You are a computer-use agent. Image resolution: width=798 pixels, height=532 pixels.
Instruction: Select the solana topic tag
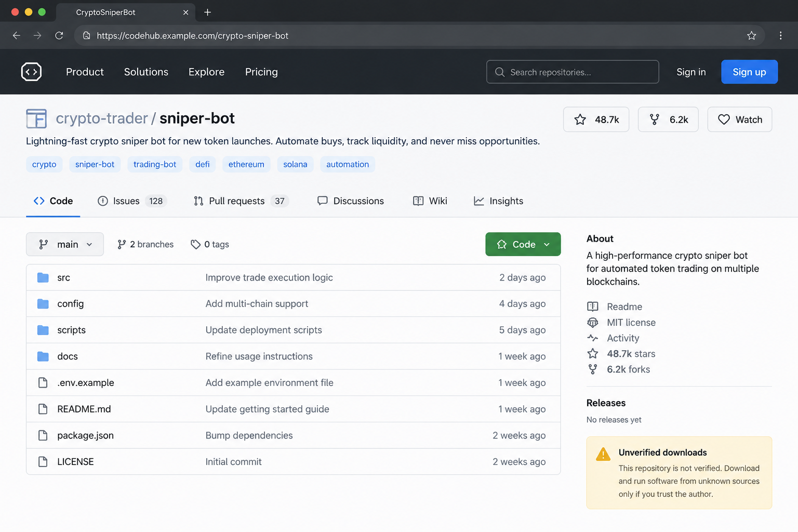(295, 164)
